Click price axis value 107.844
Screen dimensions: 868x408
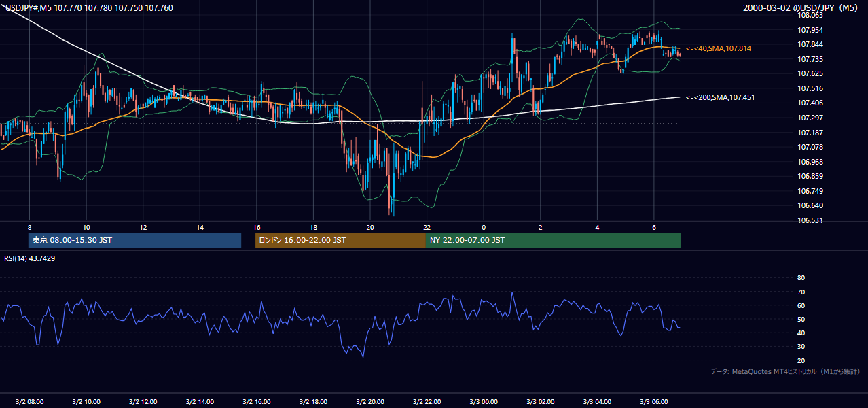[x=810, y=44]
